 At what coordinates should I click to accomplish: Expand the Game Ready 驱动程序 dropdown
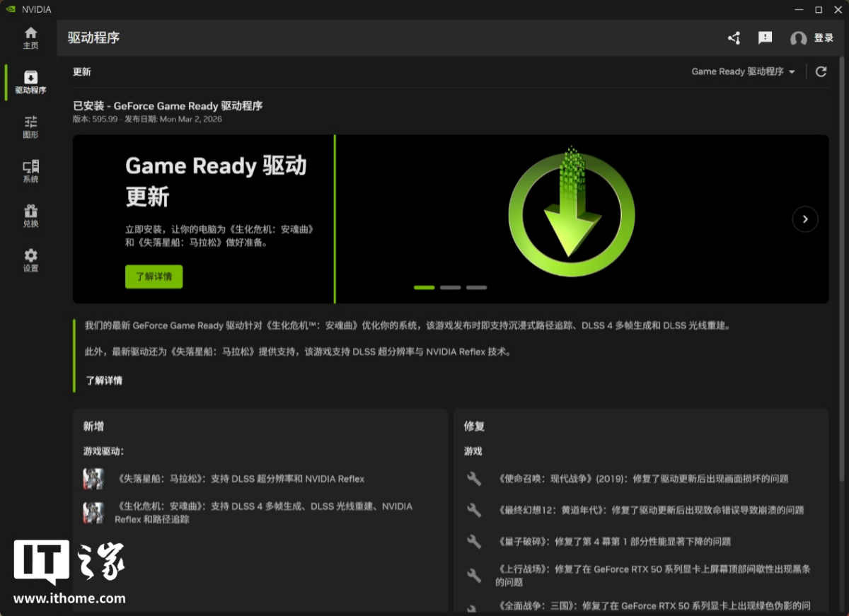coord(743,71)
